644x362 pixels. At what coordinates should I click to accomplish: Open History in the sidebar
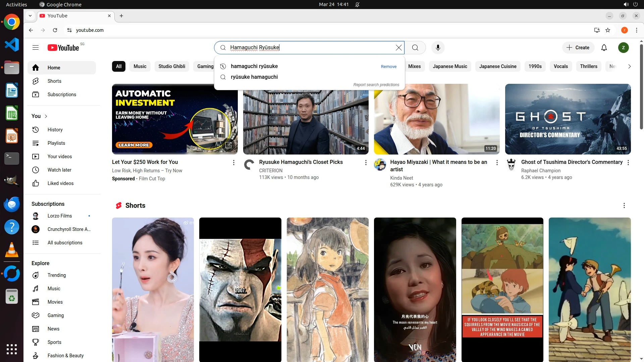pos(55,130)
